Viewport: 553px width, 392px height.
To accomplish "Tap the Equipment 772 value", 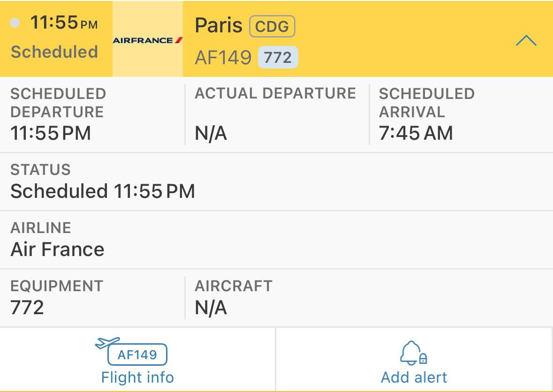I will point(27,308).
